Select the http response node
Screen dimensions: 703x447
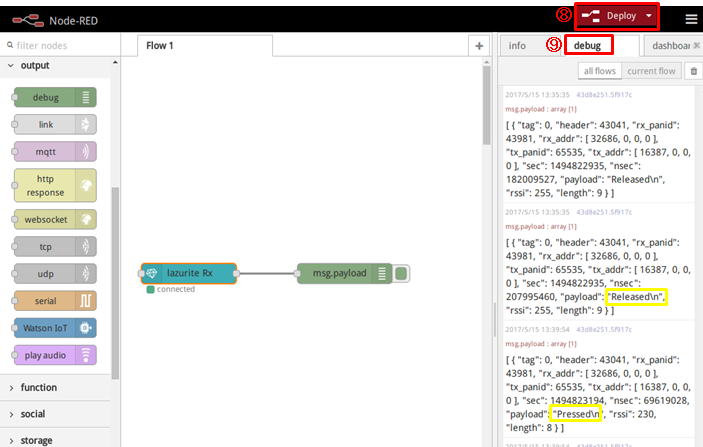[x=55, y=185]
